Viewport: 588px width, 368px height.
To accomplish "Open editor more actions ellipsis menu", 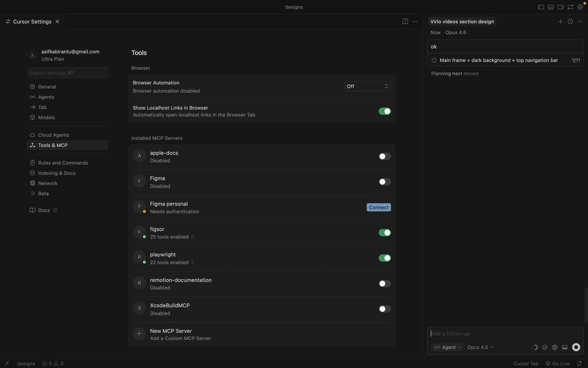I will 415,22.
